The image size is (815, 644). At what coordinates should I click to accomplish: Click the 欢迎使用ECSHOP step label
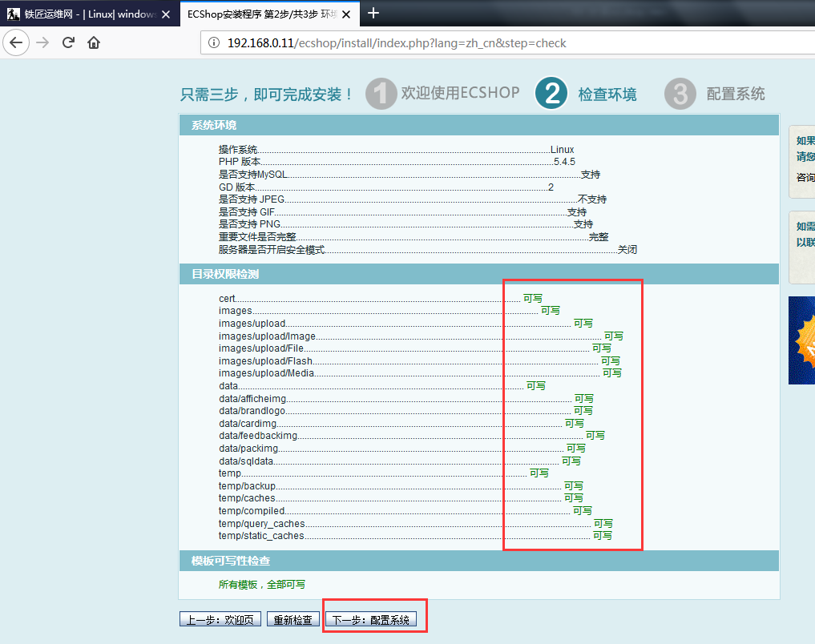[460, 93]
